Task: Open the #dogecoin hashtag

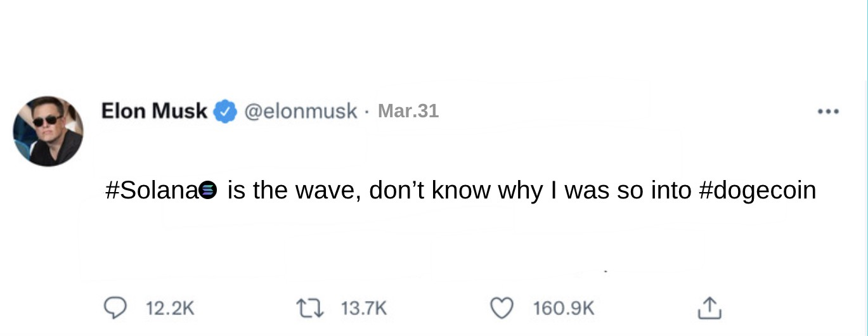Action: tap(757, 190)
